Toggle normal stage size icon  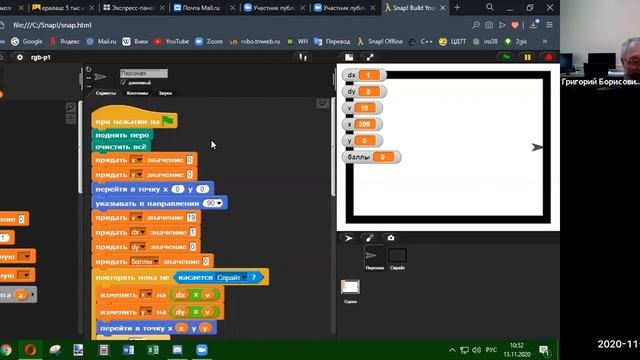coord(349,58)
